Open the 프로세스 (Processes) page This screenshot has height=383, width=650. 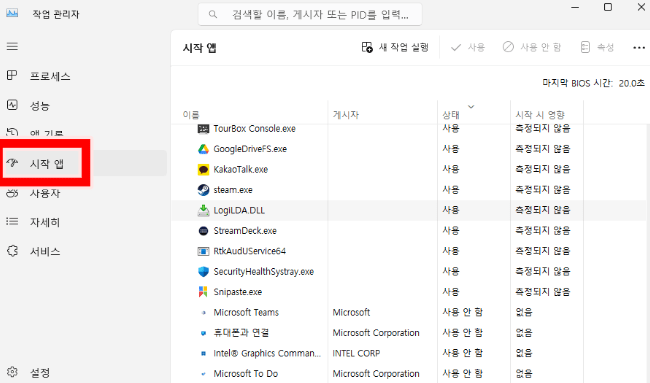pos(50,76)
